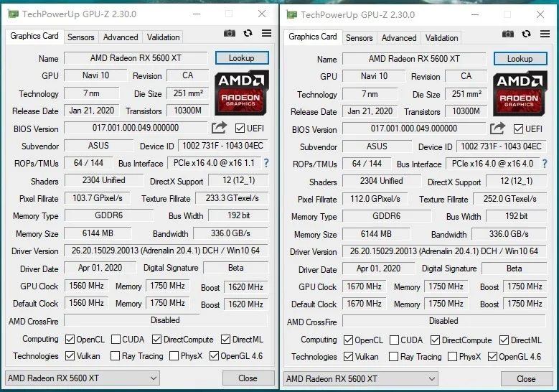Screen dimensions: 559x392
Task: Click AMD CrossFire Disabled field in left window
Action: click(166, 320)
